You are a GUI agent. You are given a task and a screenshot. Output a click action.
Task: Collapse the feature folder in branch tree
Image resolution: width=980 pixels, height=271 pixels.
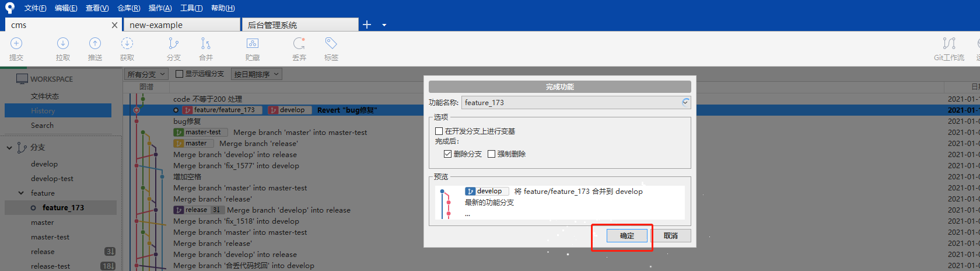click(21, 193)
